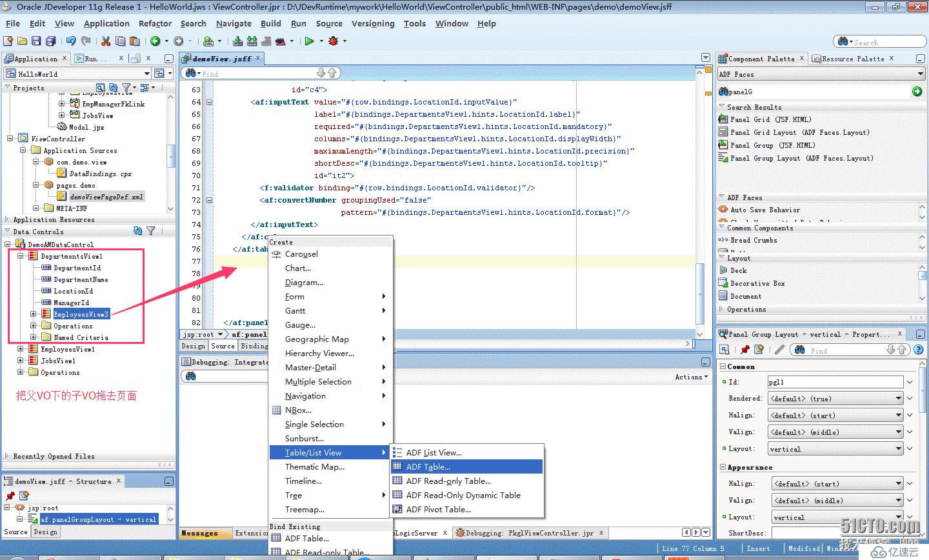Screen dimensions: 929x560
Task: Click the Undo toolbar icon
Action: click(x=71, y=41)
